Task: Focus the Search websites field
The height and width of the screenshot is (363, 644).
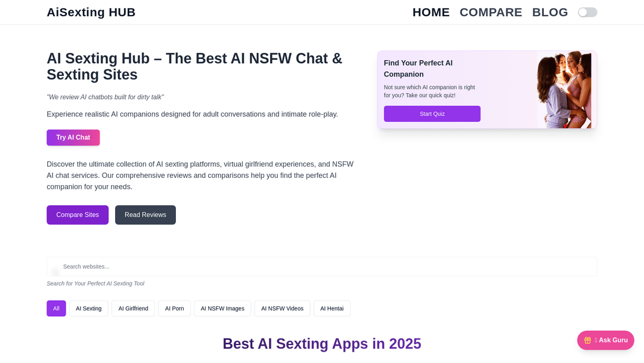Action: tap(322, 266)
